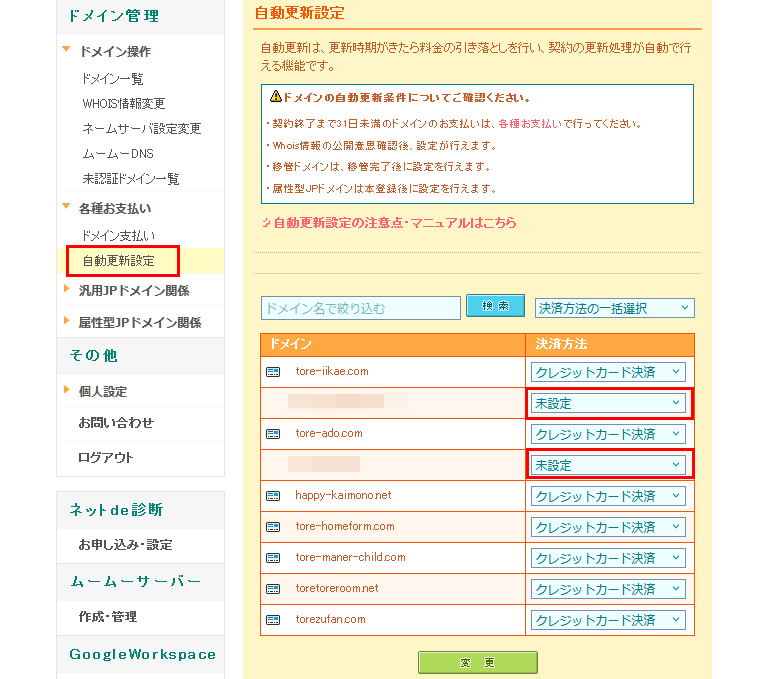Image resolution: width=769 pixels, height=679 pixels.
Task: Click the card icon beside tore-homeform.com
Action: click(x=273, y=527)
